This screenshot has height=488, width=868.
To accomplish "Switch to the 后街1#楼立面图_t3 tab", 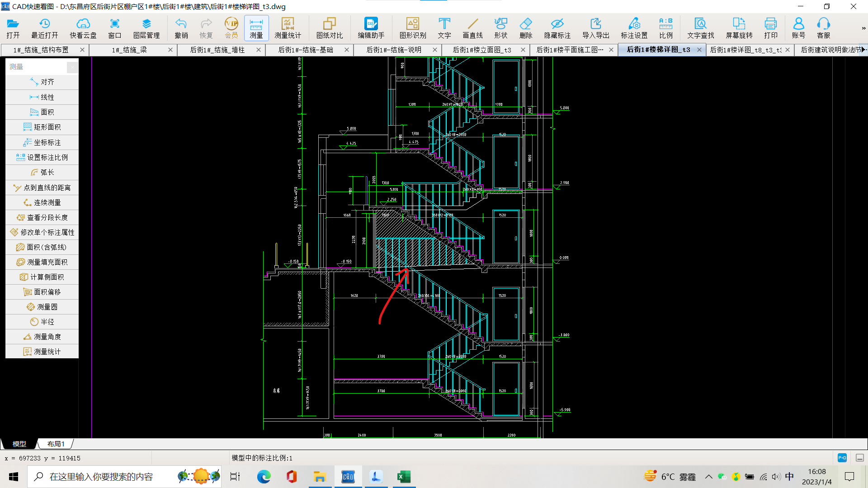I will 482,50.
